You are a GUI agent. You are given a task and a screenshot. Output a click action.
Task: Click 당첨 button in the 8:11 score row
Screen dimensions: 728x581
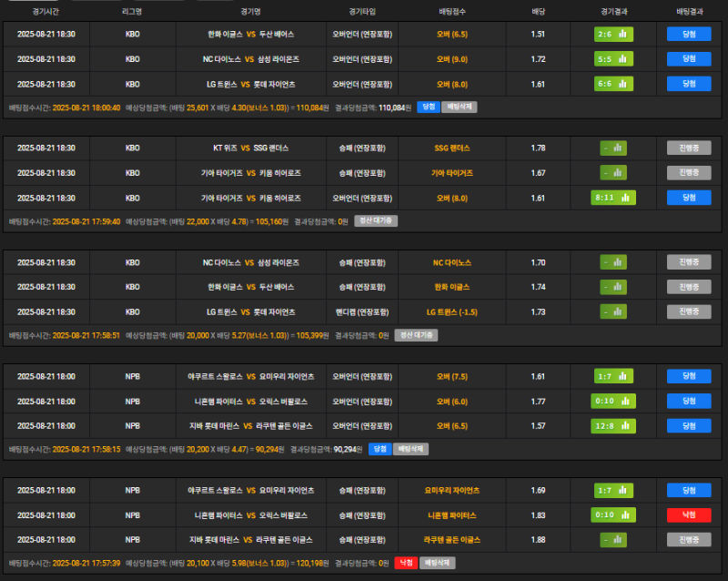click(689, 198)
